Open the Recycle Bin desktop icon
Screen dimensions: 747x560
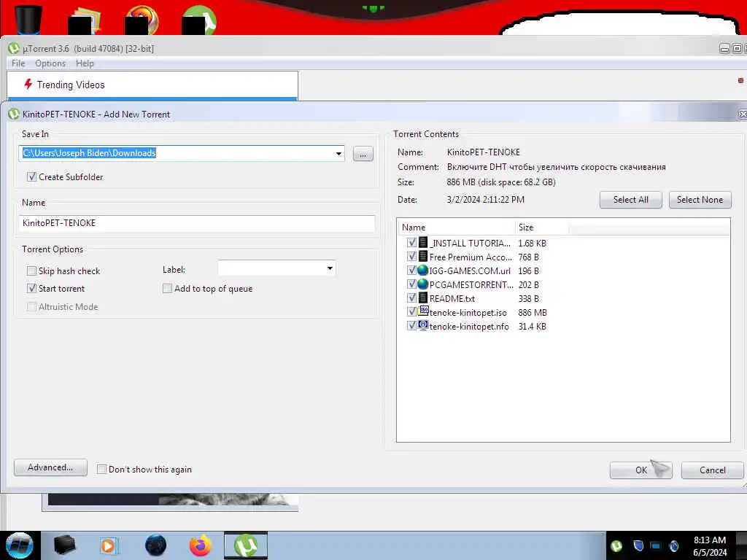pos(28,19)
